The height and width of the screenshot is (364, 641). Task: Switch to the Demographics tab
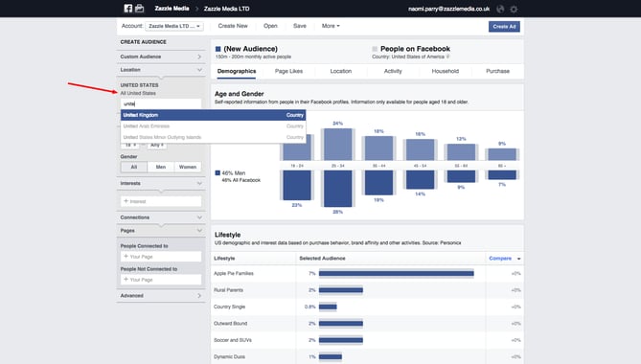coord(237,71)
